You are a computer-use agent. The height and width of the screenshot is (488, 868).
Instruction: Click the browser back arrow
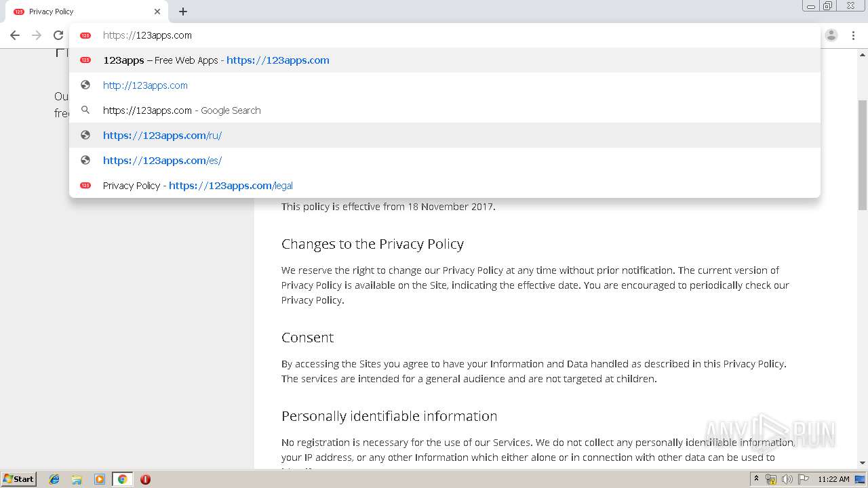15,35
